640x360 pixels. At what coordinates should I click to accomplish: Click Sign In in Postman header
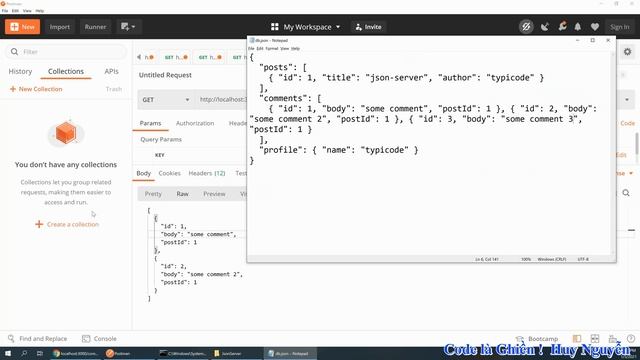point(620,27)
